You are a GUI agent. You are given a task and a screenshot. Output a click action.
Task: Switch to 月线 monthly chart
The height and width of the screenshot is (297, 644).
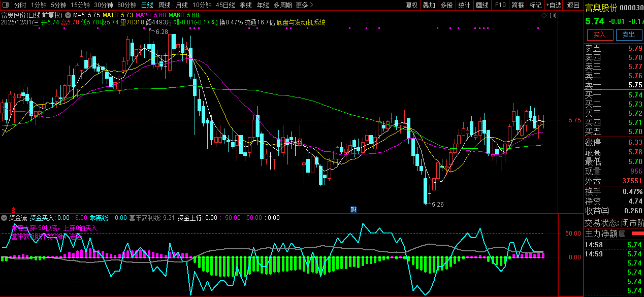coord(182,5)
